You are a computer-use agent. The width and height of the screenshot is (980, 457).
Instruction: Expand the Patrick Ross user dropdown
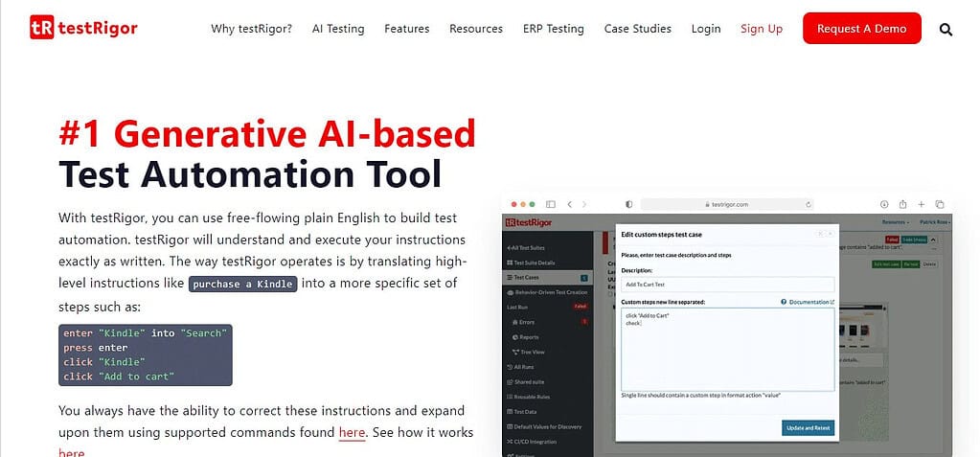click(x=935, y=222)
